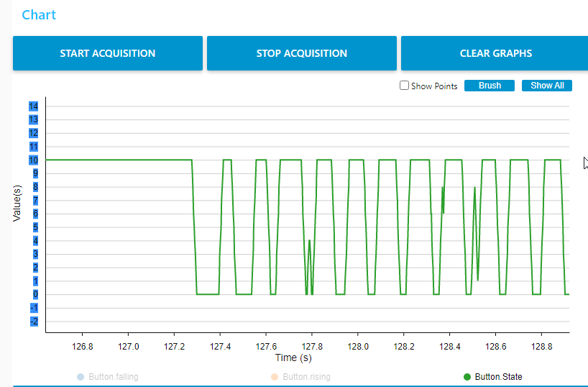Clear the chart with CLEAR GRAPHS

[495, 53]
